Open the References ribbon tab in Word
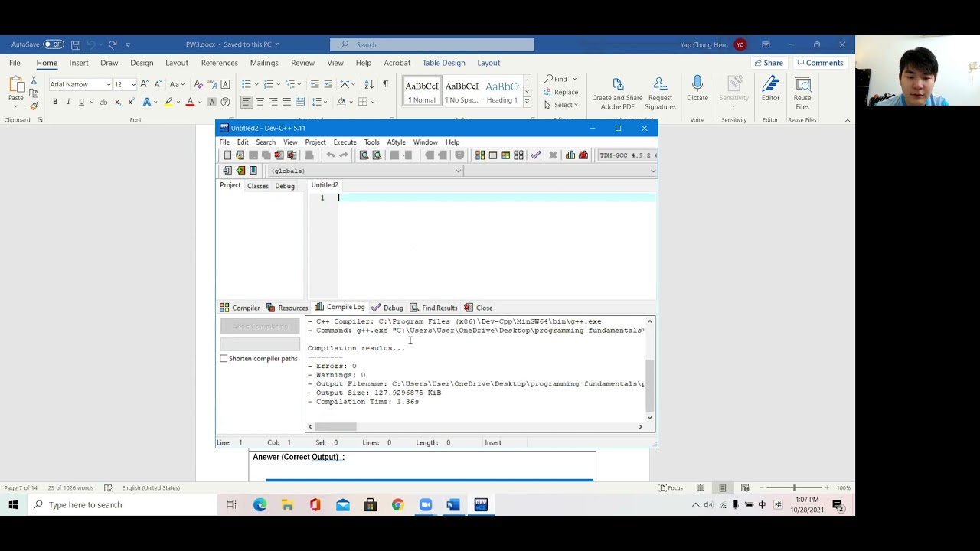980x551 pixels. point(220,63)
